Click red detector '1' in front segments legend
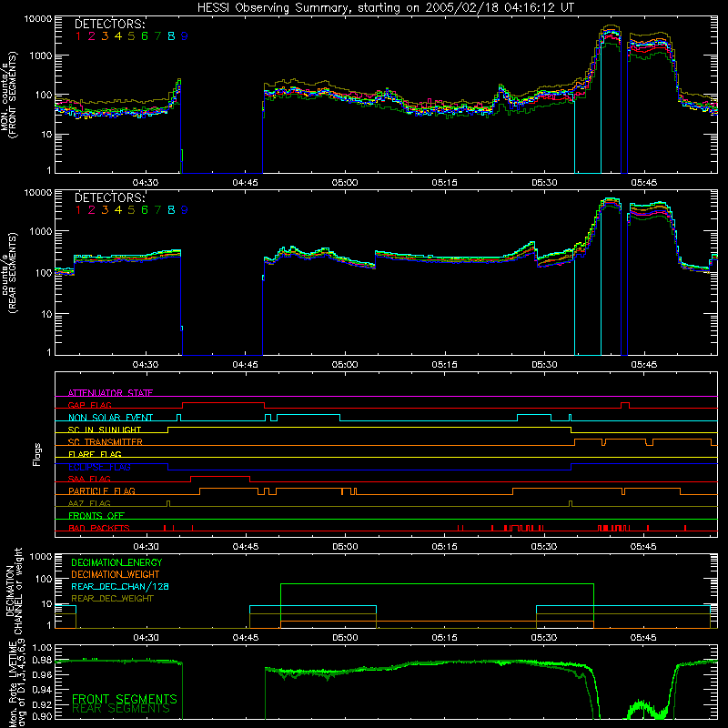The image size is (728, 728). pos(78,36)
